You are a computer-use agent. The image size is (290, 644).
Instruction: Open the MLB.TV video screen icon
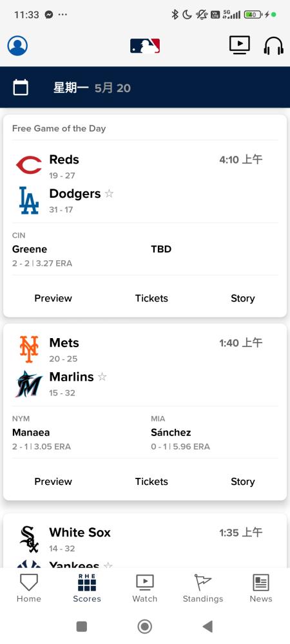pyautogui.click(x=240, y=45)
